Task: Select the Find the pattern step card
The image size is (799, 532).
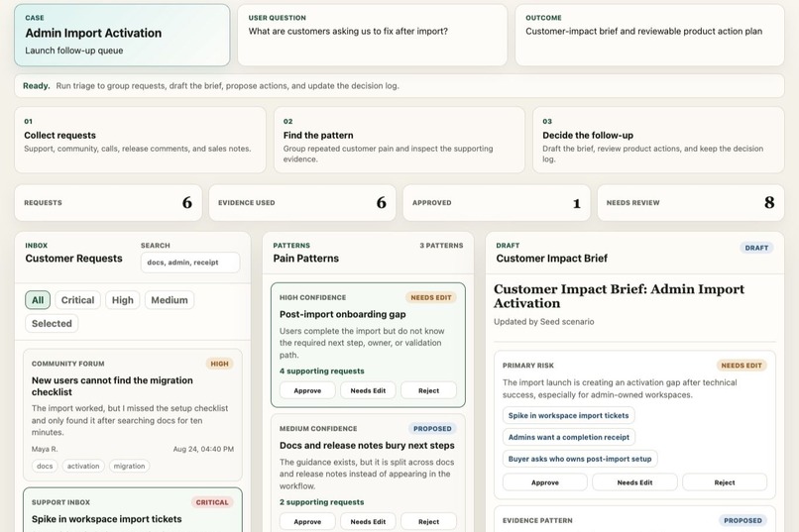Action: point(399,140)
